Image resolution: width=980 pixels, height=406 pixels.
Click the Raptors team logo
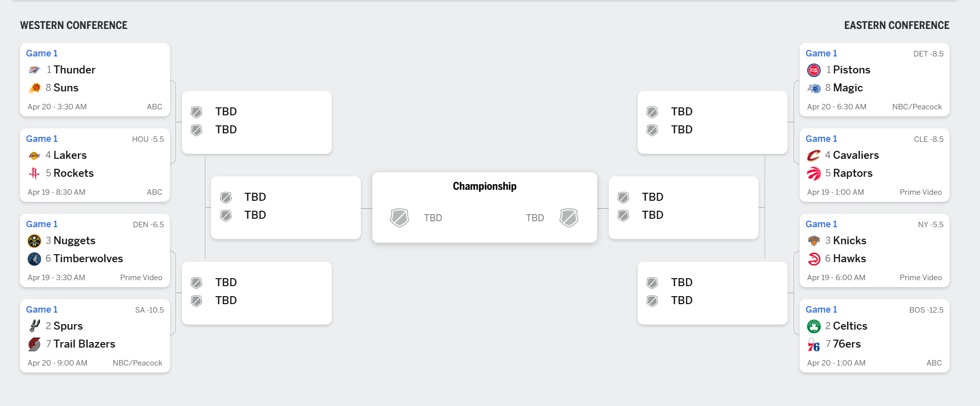814,173
